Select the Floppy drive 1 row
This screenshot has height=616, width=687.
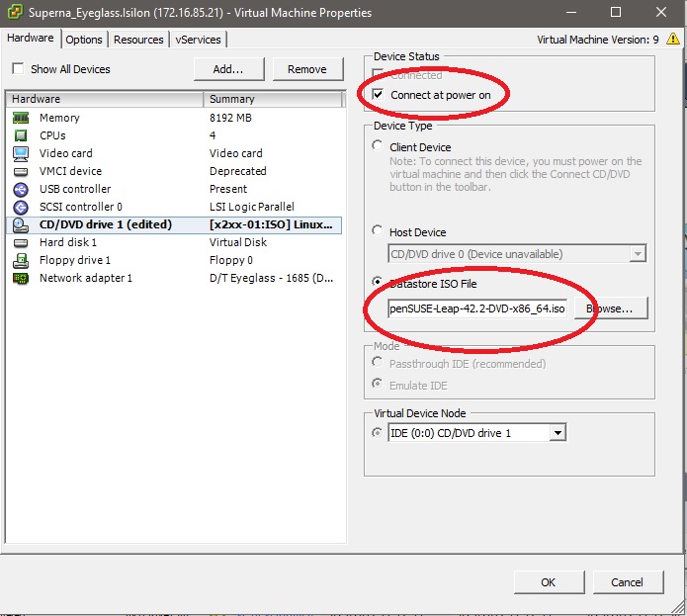coord(174,261)
